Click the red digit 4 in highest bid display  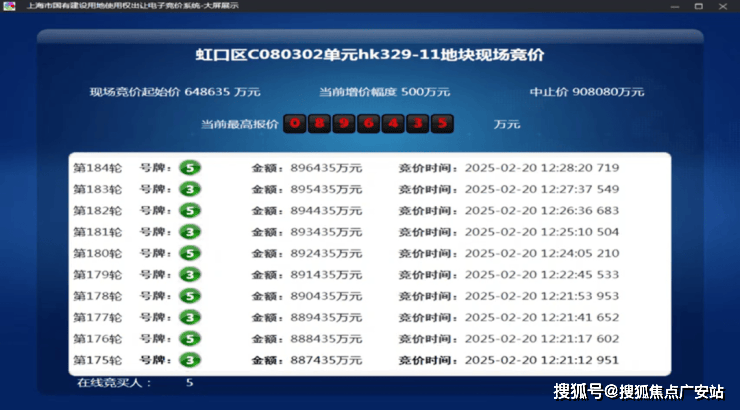393,124
